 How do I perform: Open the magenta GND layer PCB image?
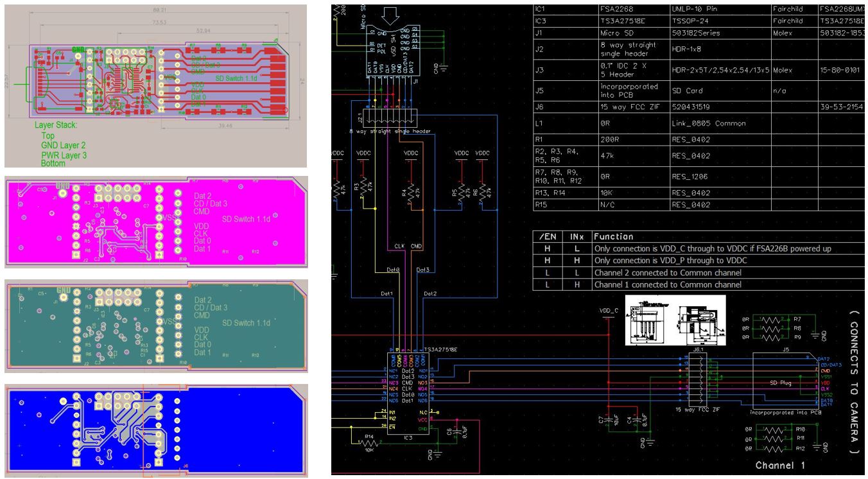156,222
